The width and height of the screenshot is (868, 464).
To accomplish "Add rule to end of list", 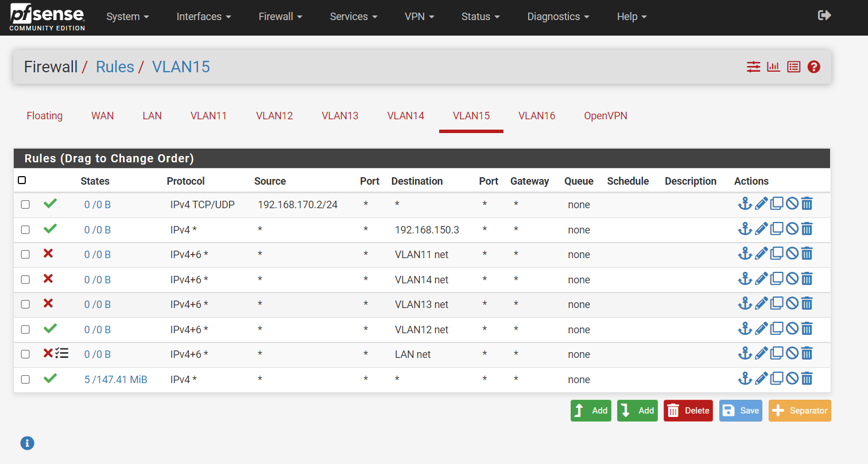I will click(x=637, y=411).
